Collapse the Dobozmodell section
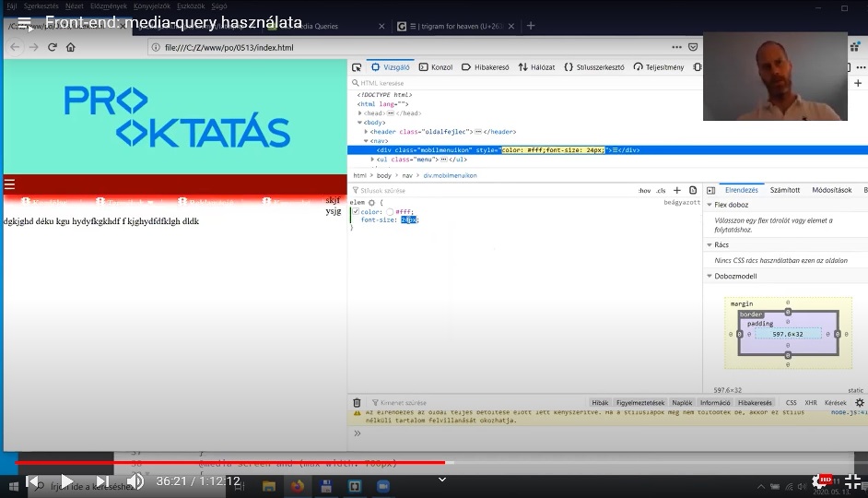Viewport: 868px width, 498px height. click(710, 276)
